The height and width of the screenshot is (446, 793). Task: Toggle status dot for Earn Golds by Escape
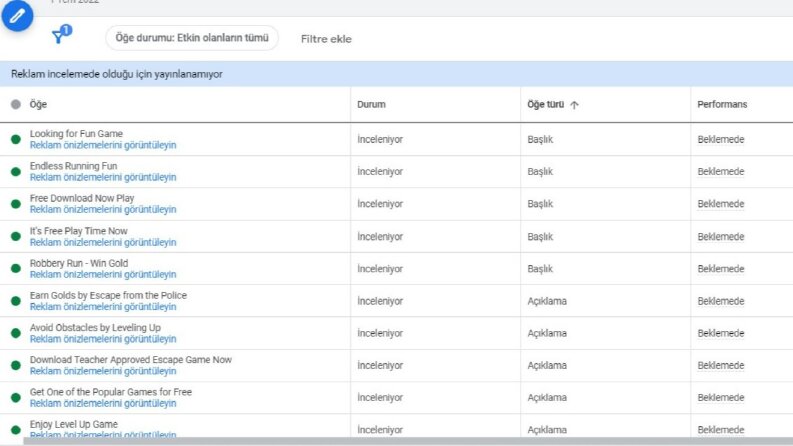click(16, 301)
